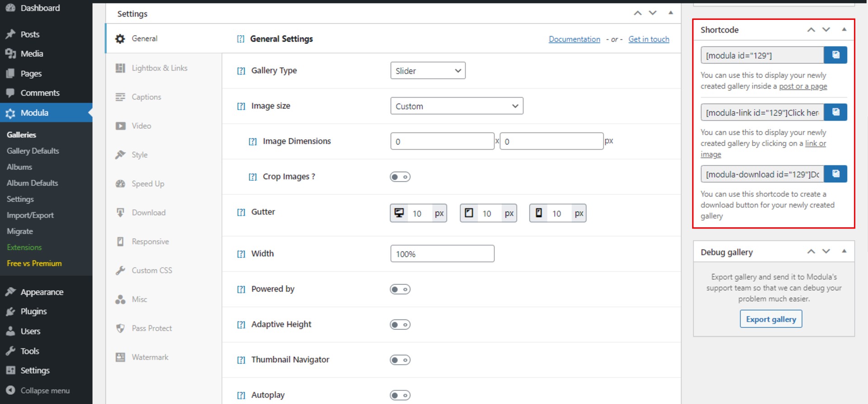Viewport: 868px width, 404px height.
Task: Enable the Thumbnail Navigator toggle
Action: tap(400, 360)
